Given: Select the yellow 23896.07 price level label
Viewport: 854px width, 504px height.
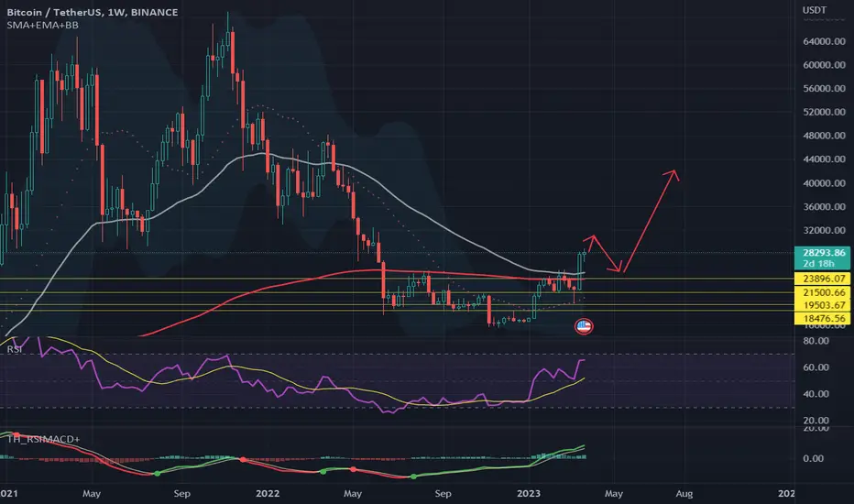Looking at the screenshot, I should [x=824, y=279].
